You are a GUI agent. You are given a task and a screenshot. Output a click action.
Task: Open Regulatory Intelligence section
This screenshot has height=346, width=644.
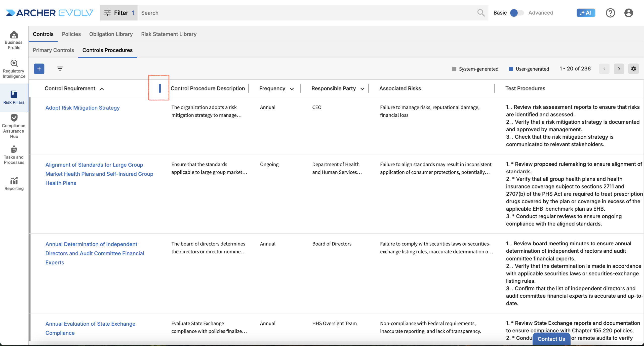[14, 69]
